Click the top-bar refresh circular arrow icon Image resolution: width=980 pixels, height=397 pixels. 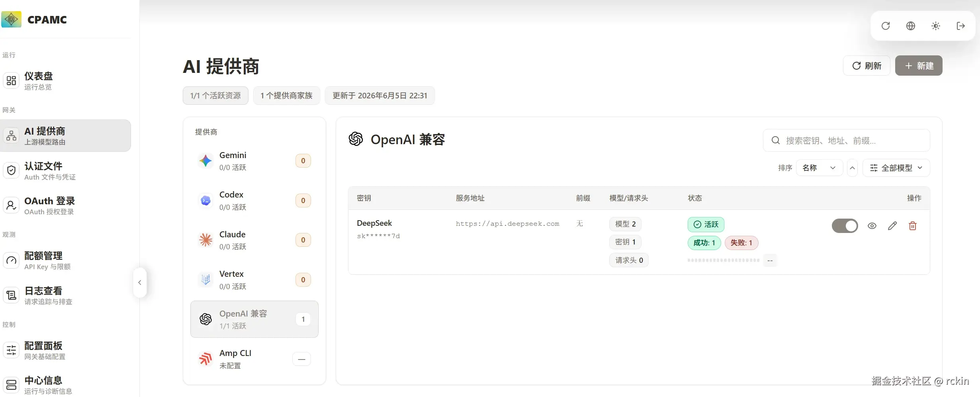tap(886, 26)
